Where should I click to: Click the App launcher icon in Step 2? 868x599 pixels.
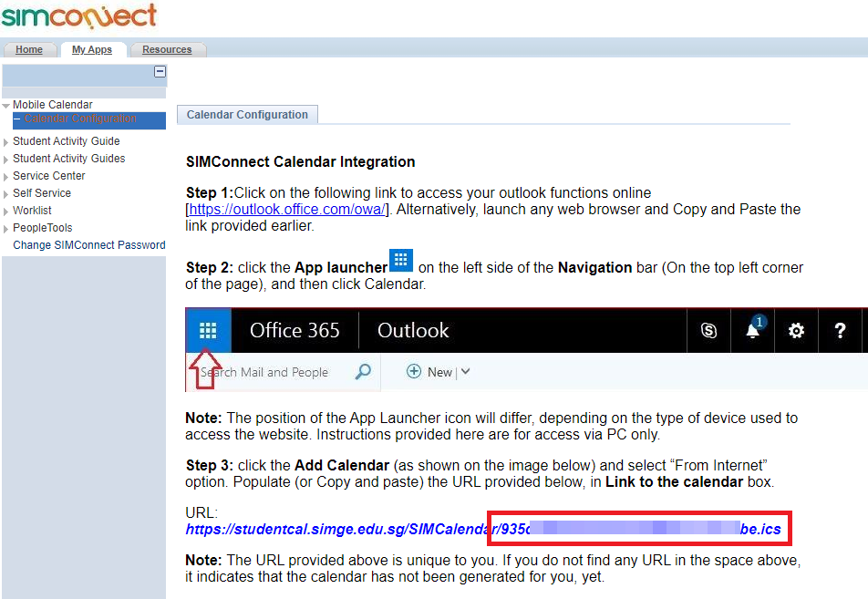401,260
